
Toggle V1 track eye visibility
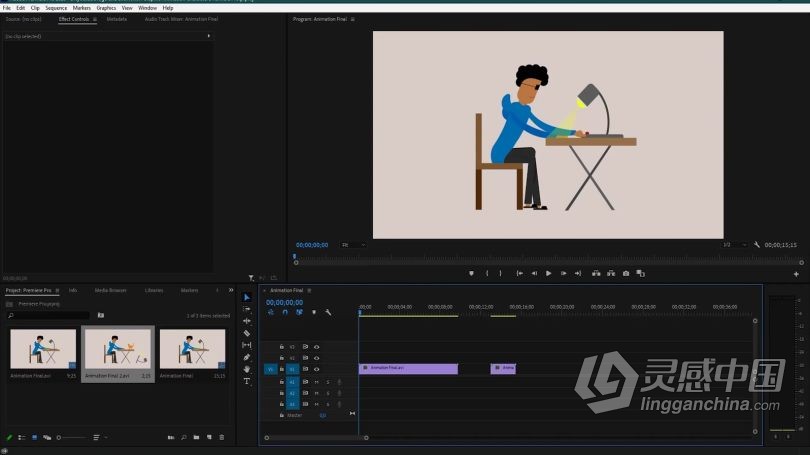click(x=317, y=369)
